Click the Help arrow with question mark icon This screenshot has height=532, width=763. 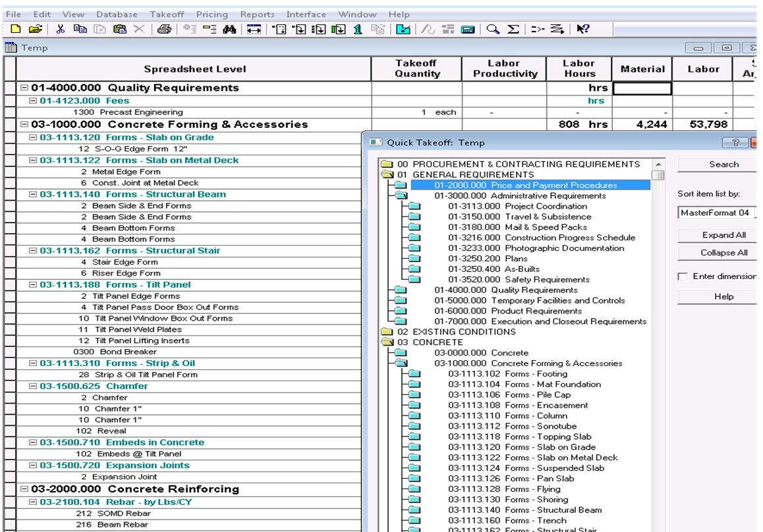583,27
